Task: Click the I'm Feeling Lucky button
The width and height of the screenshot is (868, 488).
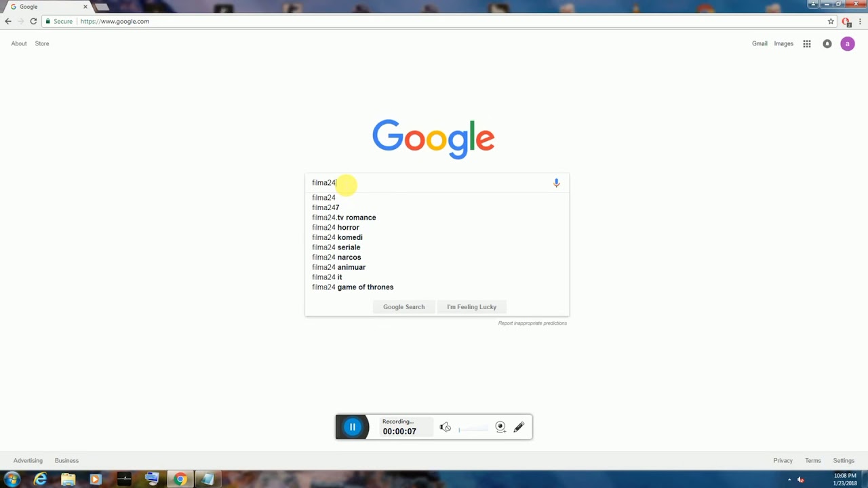Action: click(x=472, y=307)
